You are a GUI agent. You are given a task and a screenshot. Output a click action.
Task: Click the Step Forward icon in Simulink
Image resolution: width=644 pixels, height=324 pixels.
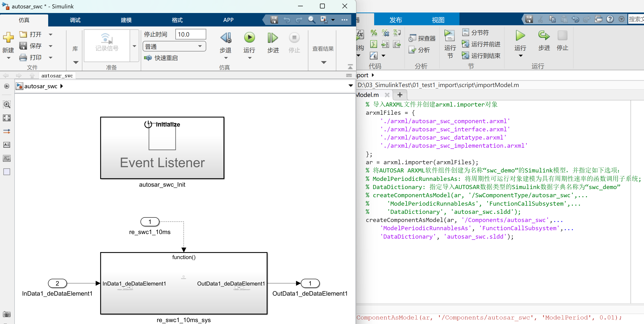pyautogui.click(x=272, y=38)
